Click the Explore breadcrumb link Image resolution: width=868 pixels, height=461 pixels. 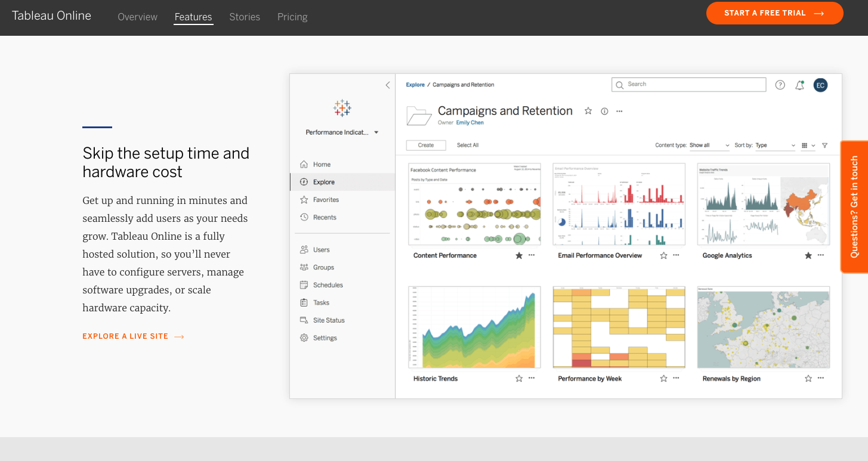(x=415, y=85)
